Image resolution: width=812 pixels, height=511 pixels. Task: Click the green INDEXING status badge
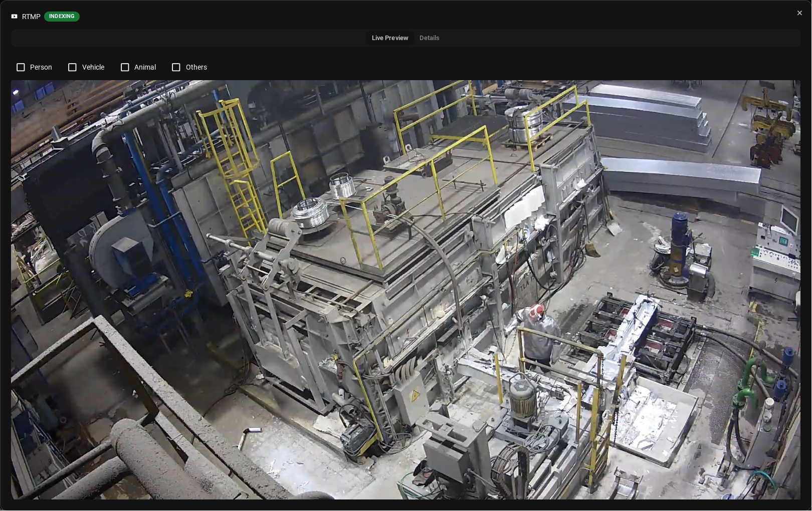62,17
